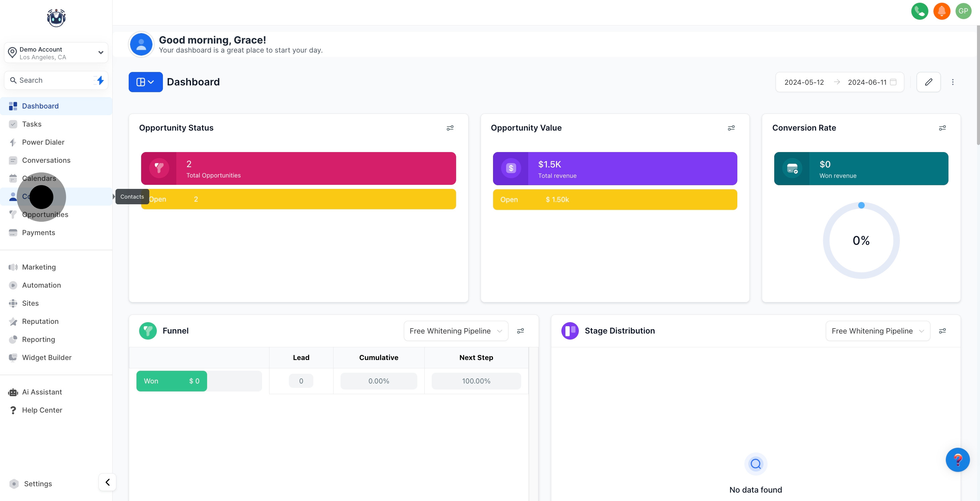Click the blue floating help question icon
Screen dimensions: 980x501
[x=957, y=459]
